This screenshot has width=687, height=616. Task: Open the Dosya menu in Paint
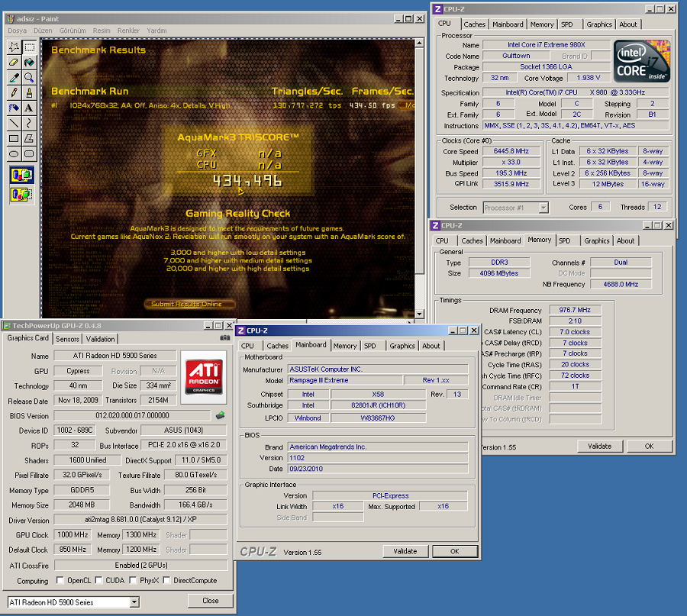click(17, 31)
